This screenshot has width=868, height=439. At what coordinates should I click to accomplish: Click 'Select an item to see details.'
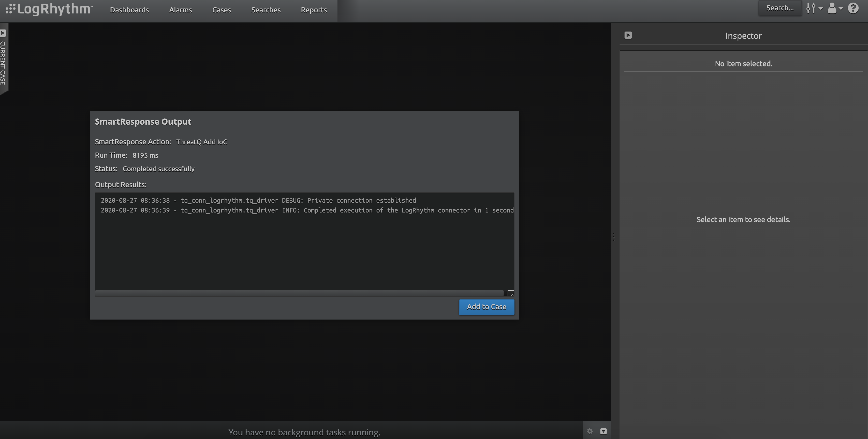[743, 219]
